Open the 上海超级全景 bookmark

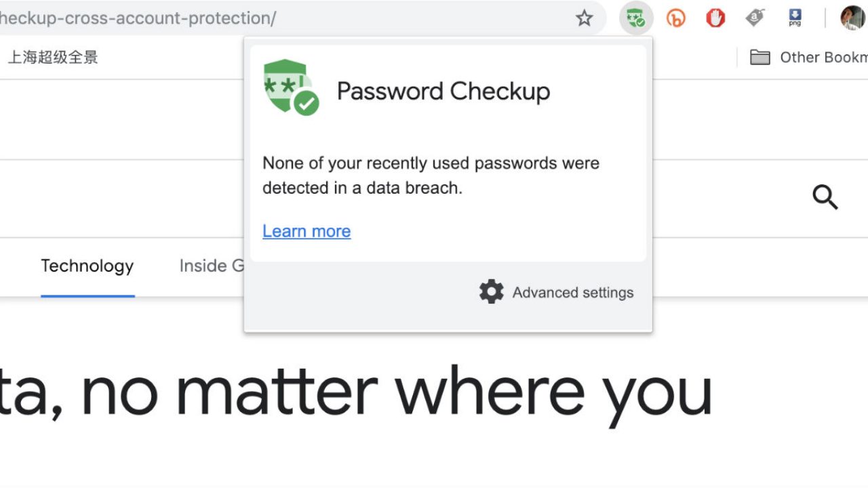53,58
